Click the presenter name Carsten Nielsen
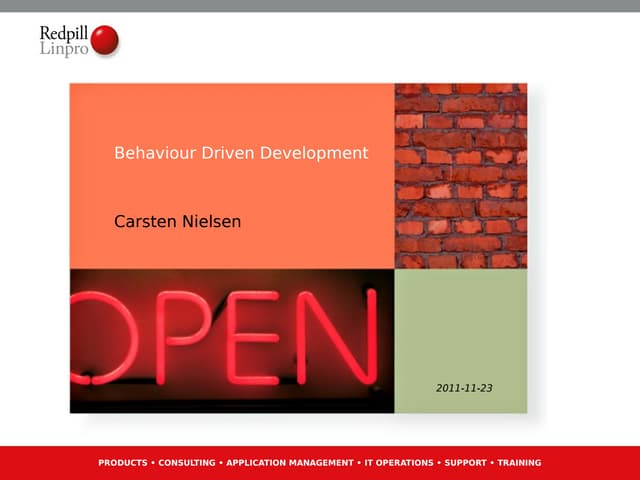 click(x=178, y=221)
